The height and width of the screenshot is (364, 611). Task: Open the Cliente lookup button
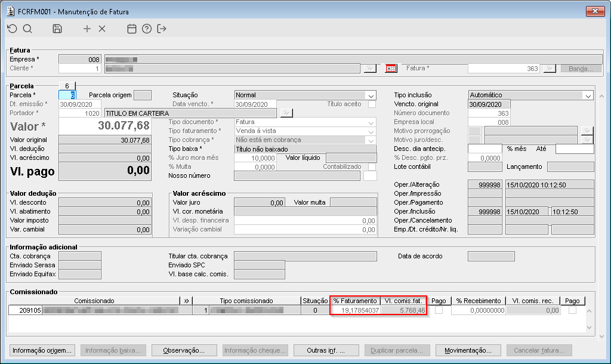(370, 69)
